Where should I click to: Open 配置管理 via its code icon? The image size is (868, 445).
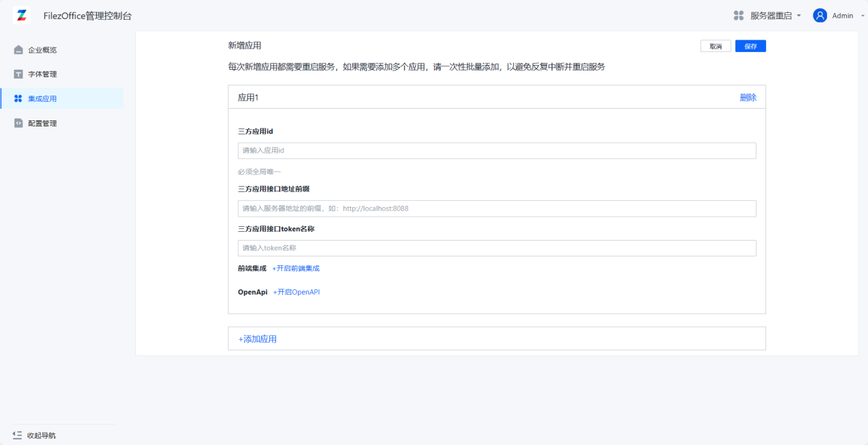(17, 123)
